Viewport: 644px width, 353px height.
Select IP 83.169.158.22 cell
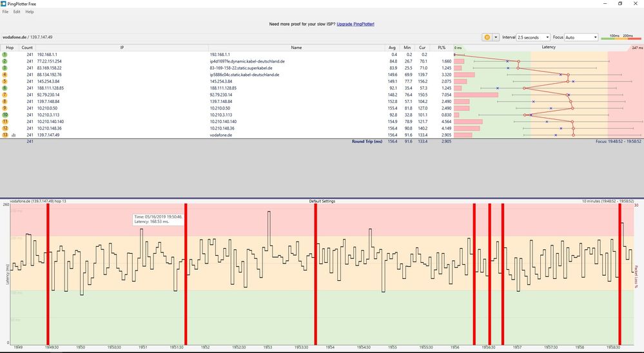(49, 68)
